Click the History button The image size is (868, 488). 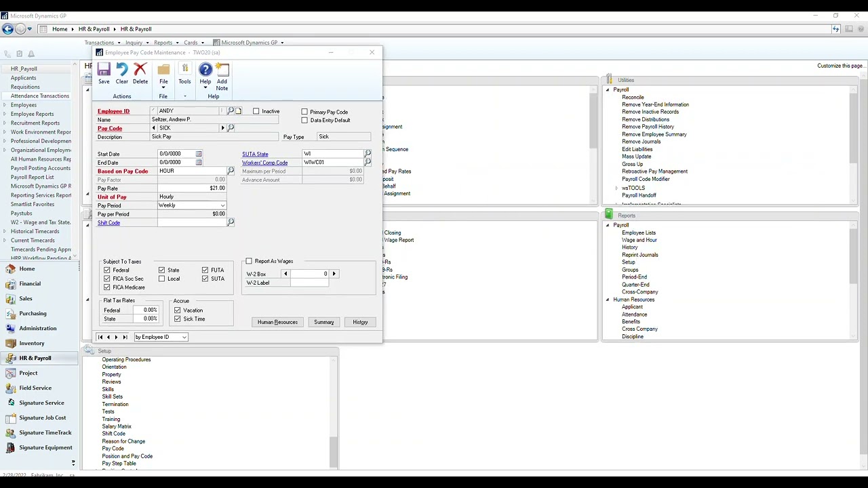[x=360, y=322]
